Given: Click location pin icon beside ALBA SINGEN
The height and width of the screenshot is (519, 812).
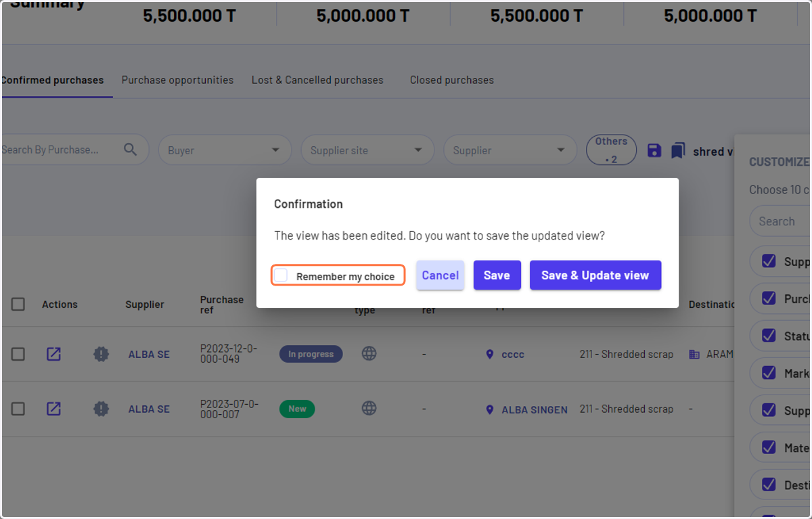Looking at the screenshot, I should pyautogui.click(x=490, y=409).
